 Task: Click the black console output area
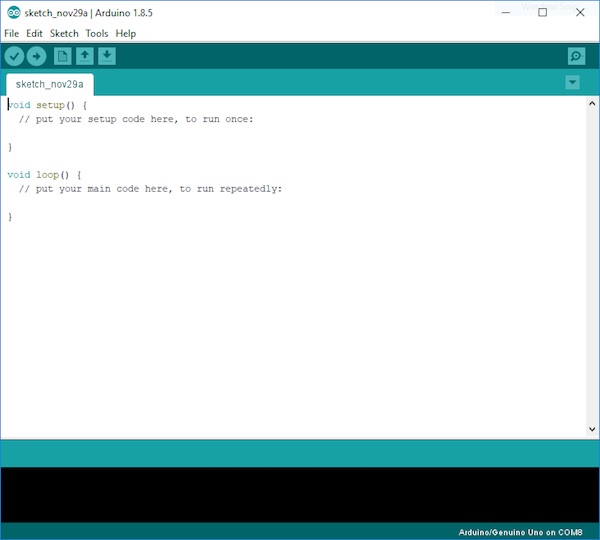point(300,494)
